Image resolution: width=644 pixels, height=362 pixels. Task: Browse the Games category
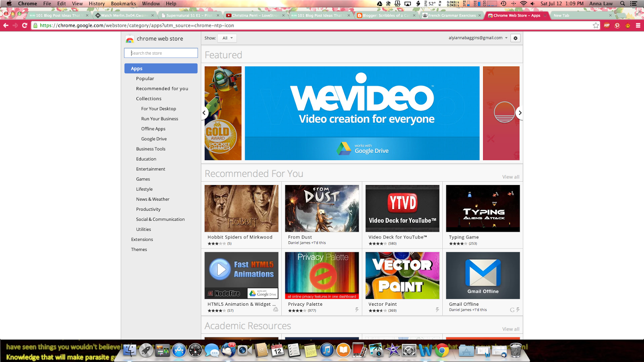(x=143, y=179)
